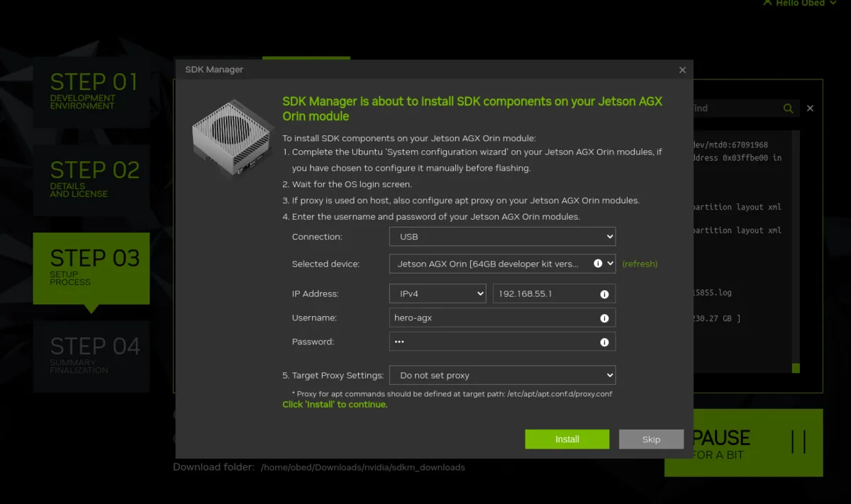Image resolution: width=851 pixels, height=504 pixels.
Task: Click the SDK Manager dialog title
Action: coord(214,69)
